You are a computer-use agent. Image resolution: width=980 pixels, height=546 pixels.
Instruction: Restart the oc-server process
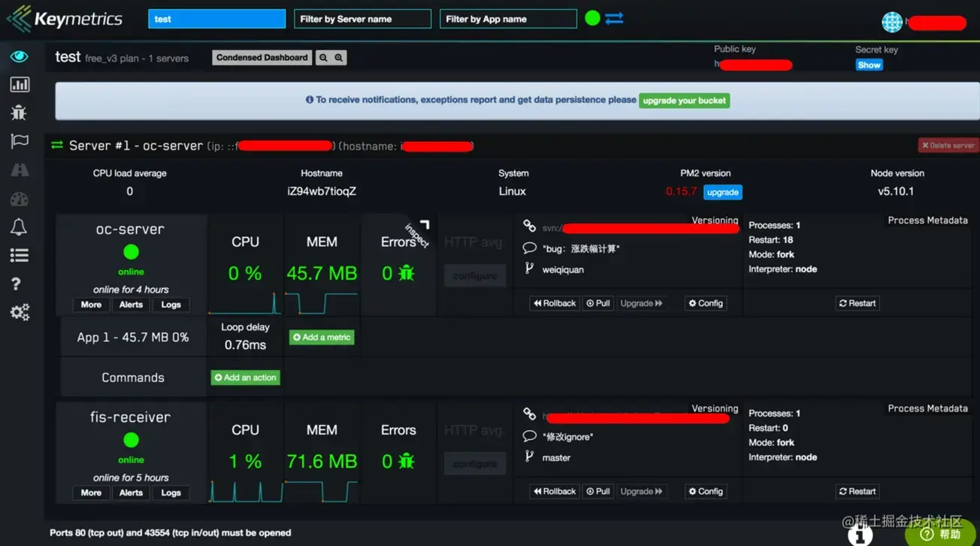pos(857,303)
